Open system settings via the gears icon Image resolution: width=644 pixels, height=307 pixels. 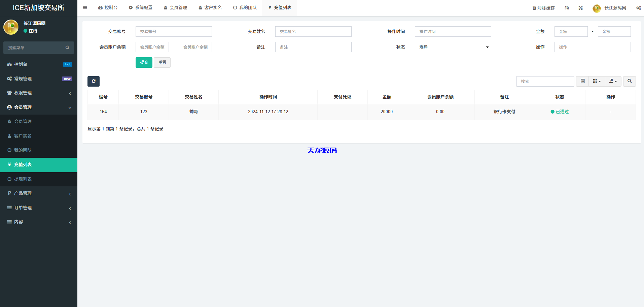pyautogui.click(x=638, y=7)
